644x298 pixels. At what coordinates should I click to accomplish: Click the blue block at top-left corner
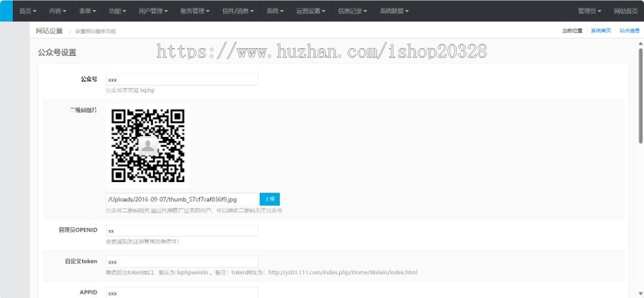(x=6, y=11)
